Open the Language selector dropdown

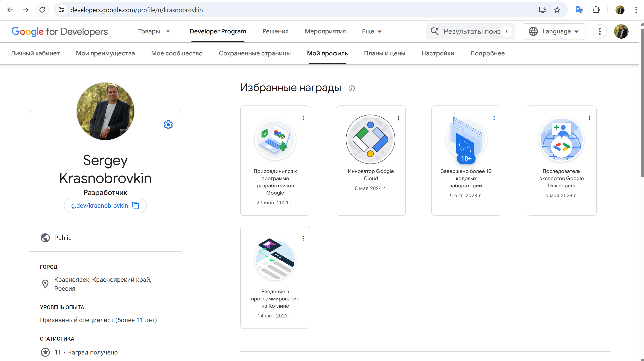pos(554,31)
